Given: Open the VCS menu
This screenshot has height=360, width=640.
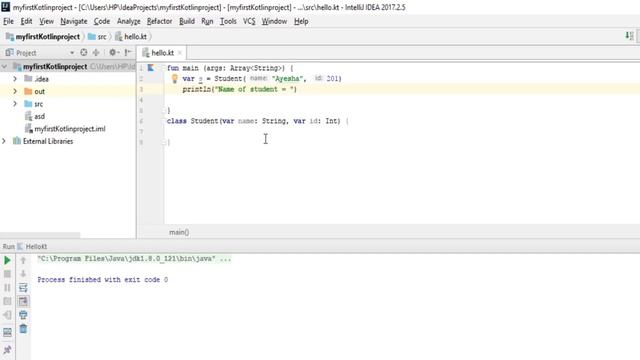Looking at the screenshot, I should coord(249,21).
